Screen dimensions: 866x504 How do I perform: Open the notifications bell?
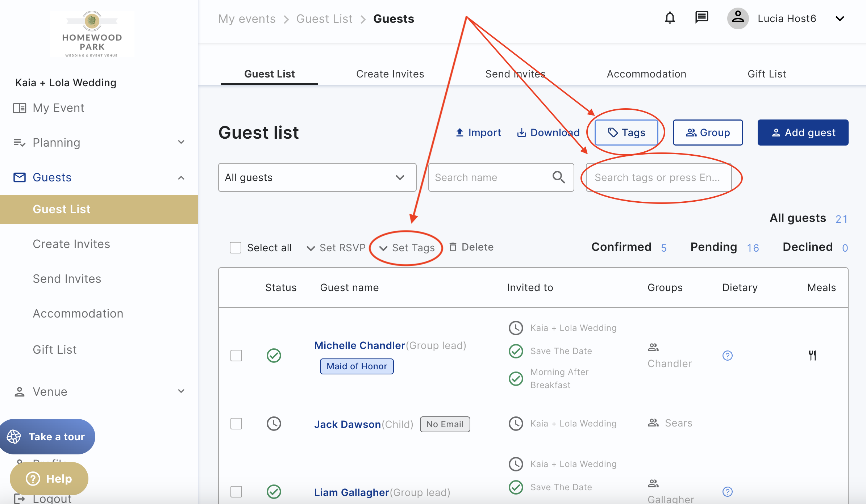click(x=670, y=18)
